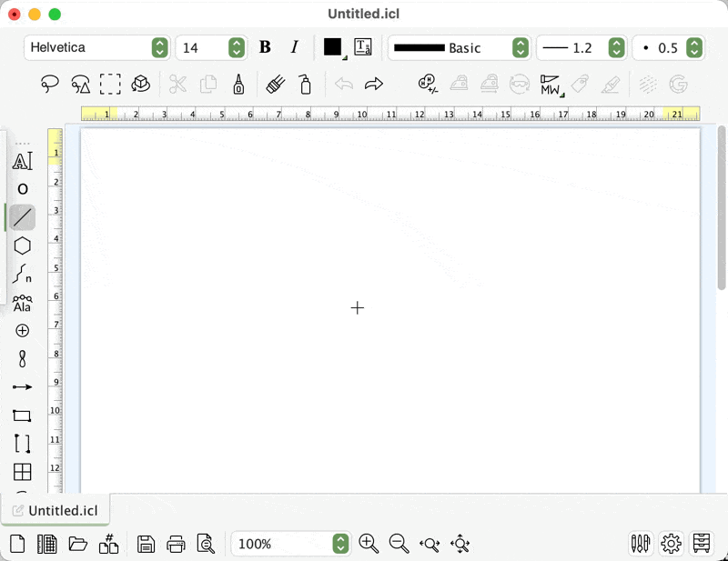Select the atom label text tool

[x=23, y=161]
